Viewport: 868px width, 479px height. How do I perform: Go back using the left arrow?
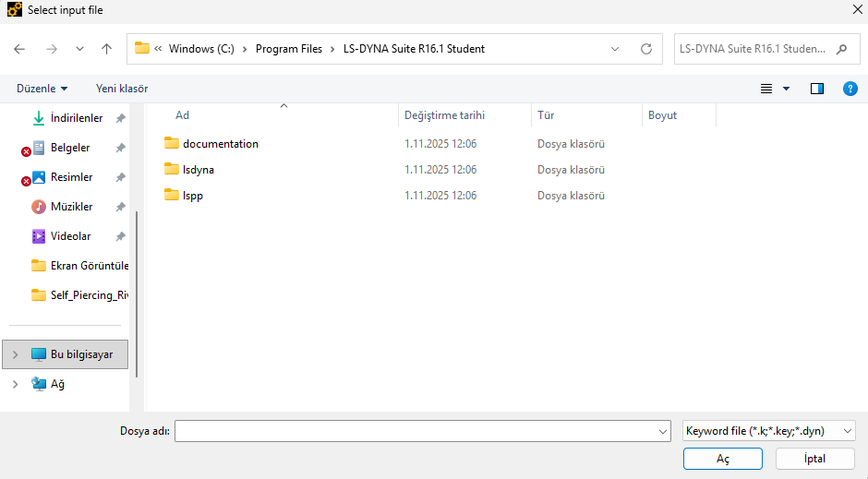(x=19, y=49)
